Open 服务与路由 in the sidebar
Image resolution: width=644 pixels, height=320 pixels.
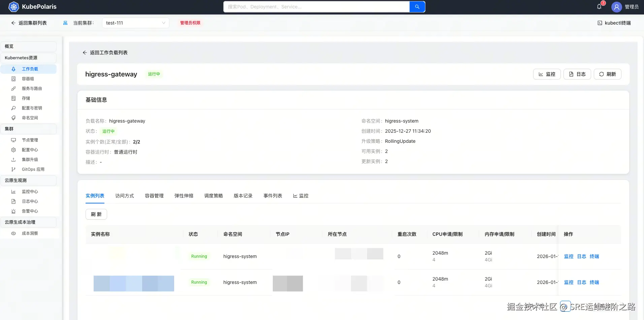(x=29, y=89)
